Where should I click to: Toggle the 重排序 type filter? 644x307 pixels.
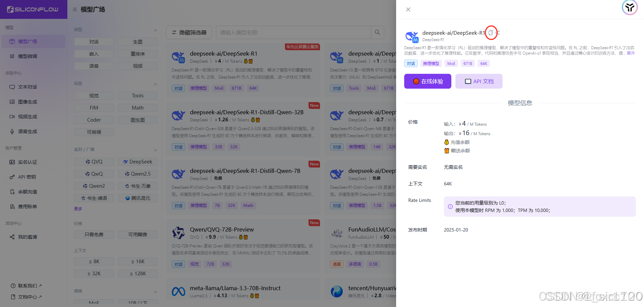tap(138, 54)
